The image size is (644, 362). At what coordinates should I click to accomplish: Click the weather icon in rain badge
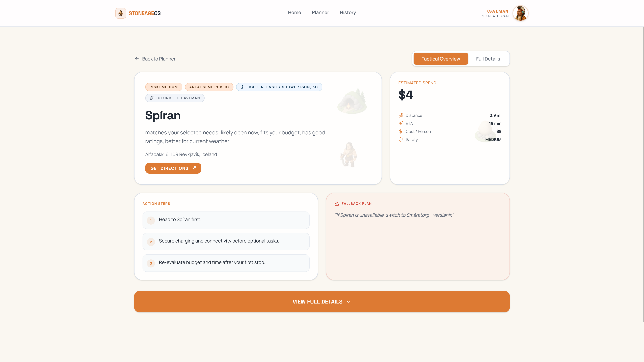click(x=242, y=87)
